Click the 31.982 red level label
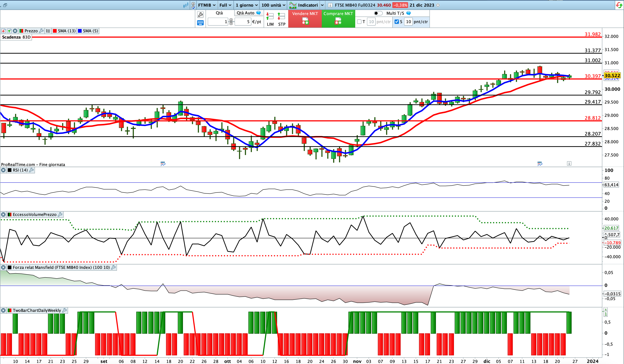624x364 pixels. [x=593, y=34]
